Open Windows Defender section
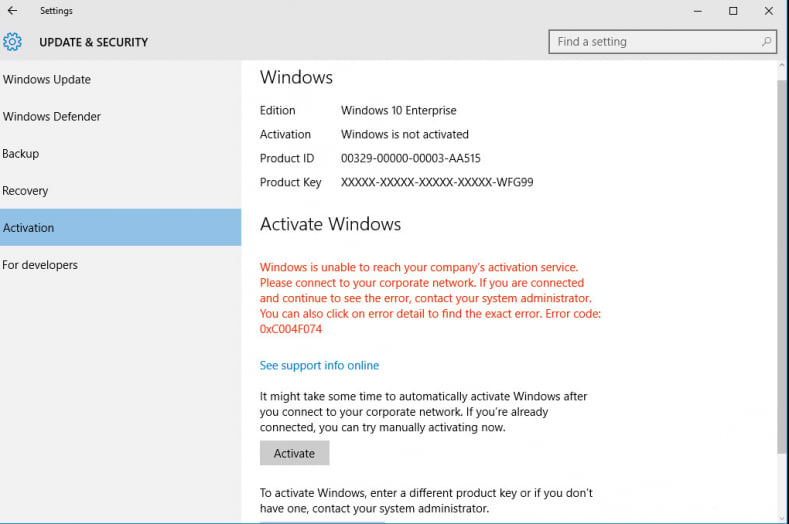Image resolution: width=789 pixels, height=524 pixels. (120, 116)
